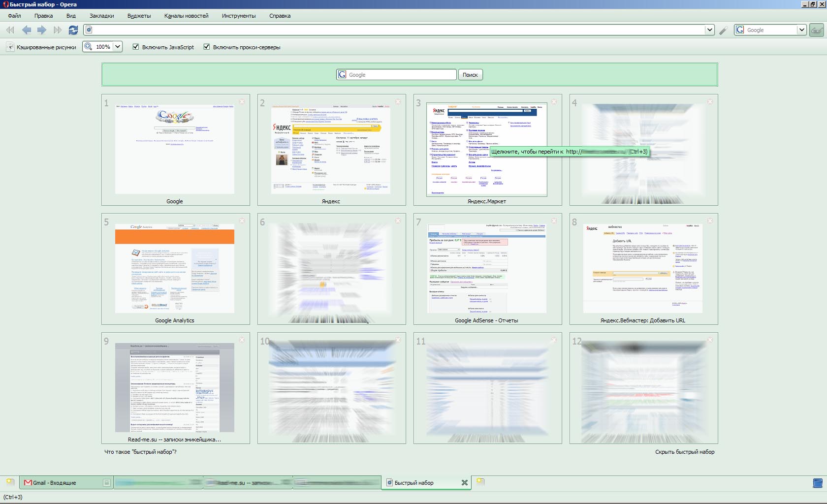This screenshot has height=504, width=827.
Task: Open speed dial 1 Google thumbnail
Action: 175,149
